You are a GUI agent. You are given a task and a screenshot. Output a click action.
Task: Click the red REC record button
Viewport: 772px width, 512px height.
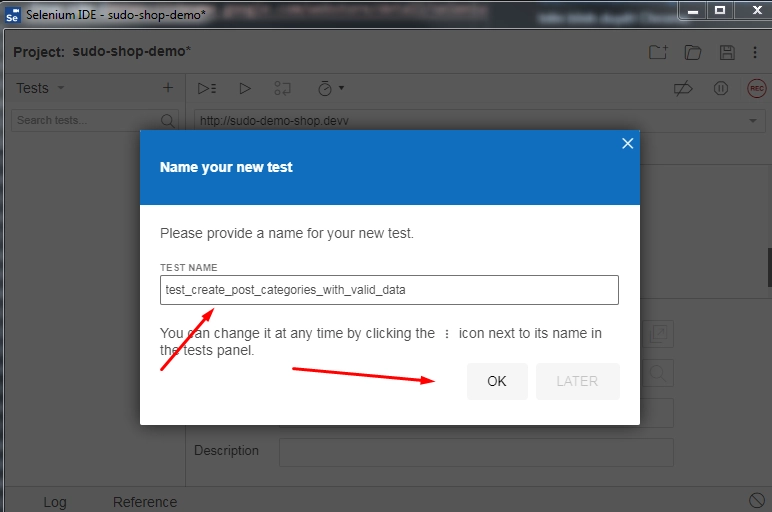(757, 88)
